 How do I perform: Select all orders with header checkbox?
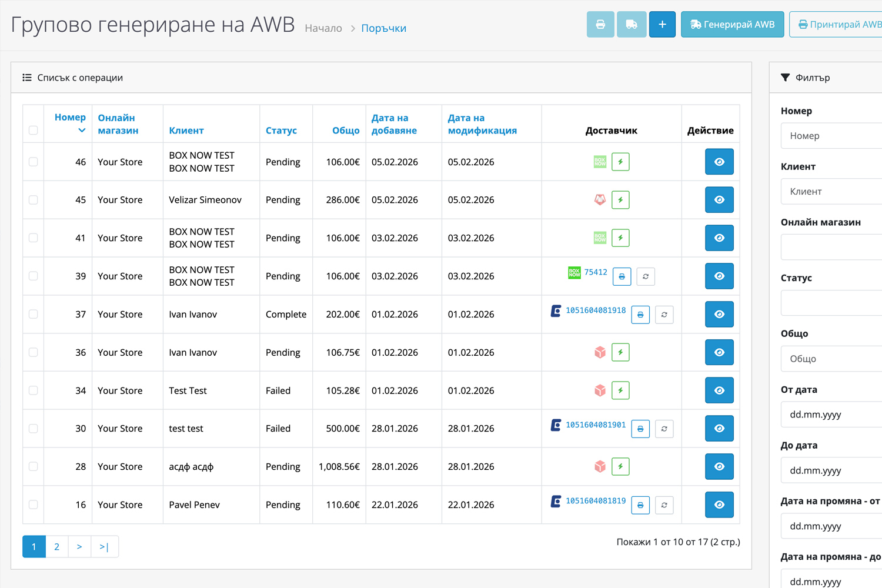coord(34,131)
